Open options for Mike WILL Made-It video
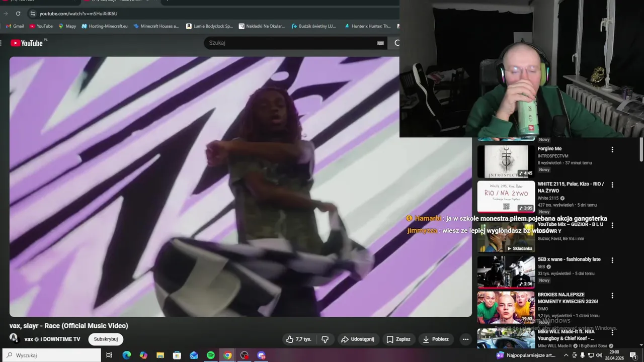This screenshot has height=362, width=644. coord(612,332)
